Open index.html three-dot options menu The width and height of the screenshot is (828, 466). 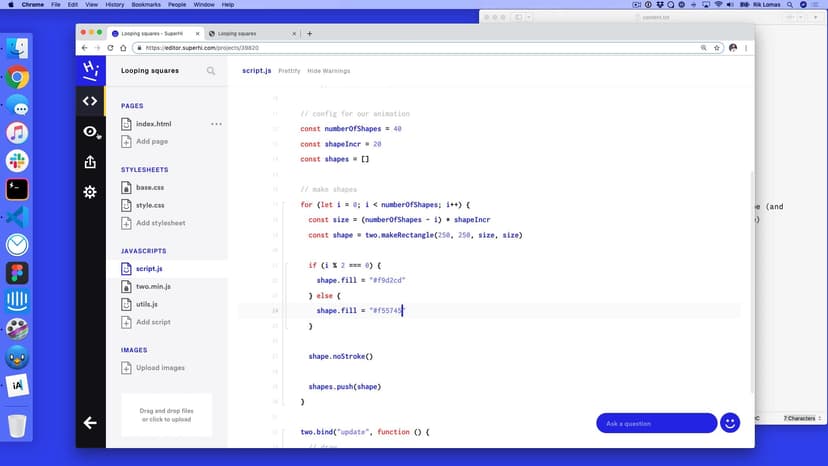[x=216, y=124]
